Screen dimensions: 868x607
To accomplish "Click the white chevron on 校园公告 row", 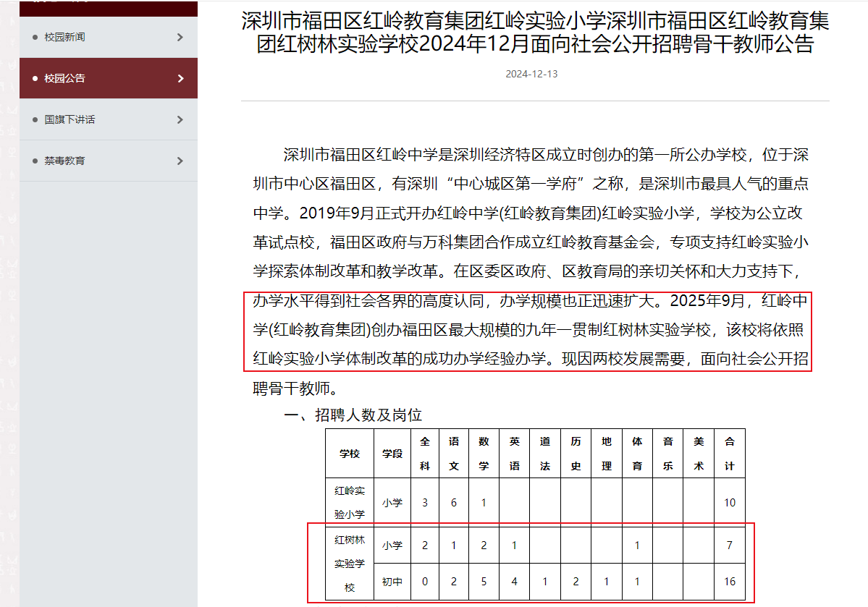I will (180, 78).
